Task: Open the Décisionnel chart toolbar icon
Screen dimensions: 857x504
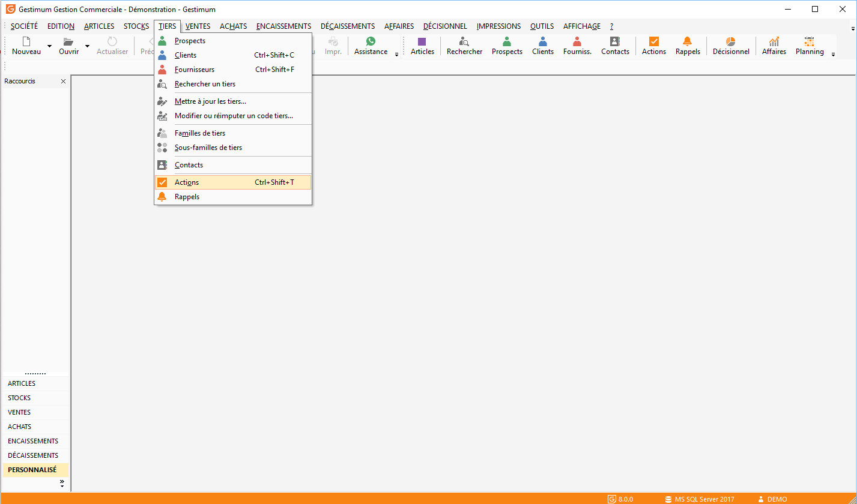Action: tap(731, 41)
